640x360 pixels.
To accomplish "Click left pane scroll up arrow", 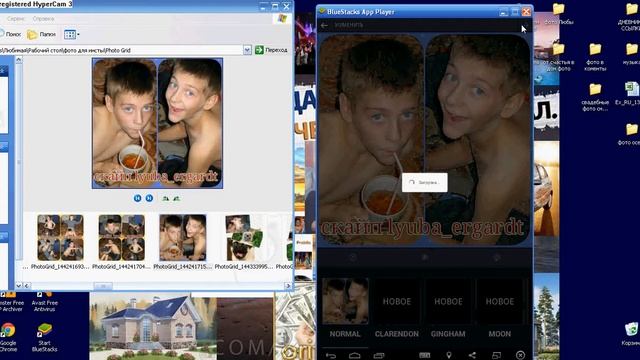I will (19, 60).
